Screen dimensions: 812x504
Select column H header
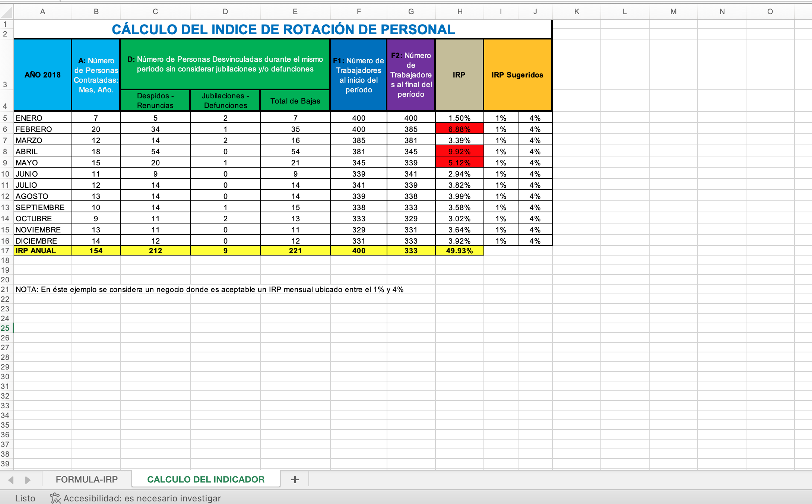460,12
